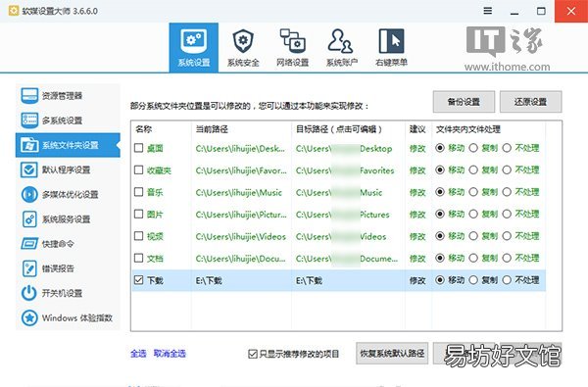Open the 网络设置 network icon tab

(x=292, y=41)
